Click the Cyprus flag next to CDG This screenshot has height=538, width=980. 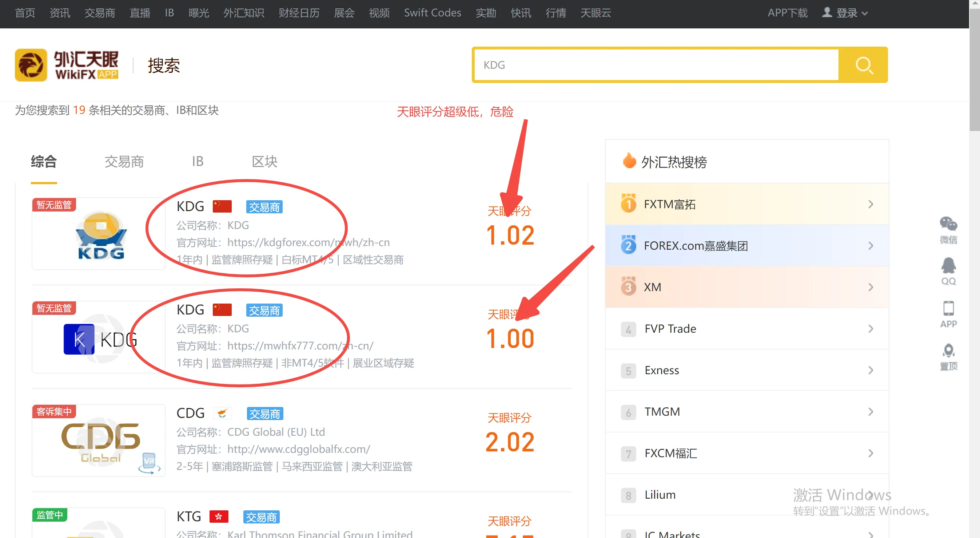pos(223,413)
